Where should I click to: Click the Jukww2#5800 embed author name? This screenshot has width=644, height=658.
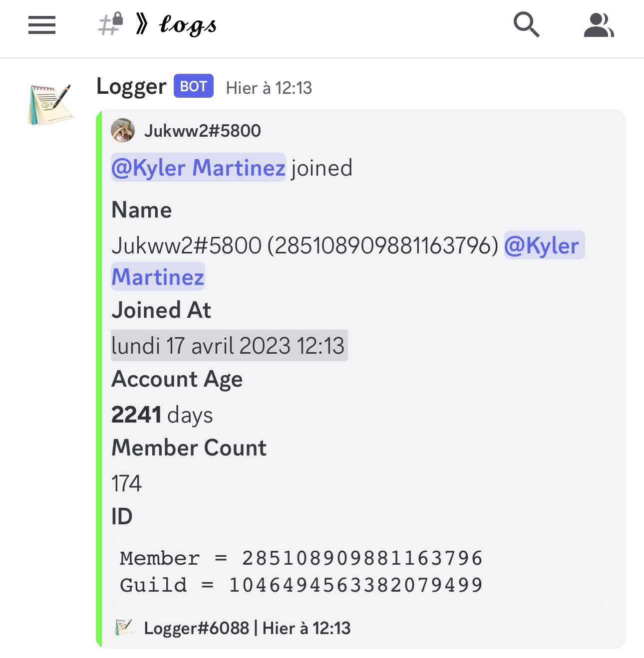click(x=202, y=131)
